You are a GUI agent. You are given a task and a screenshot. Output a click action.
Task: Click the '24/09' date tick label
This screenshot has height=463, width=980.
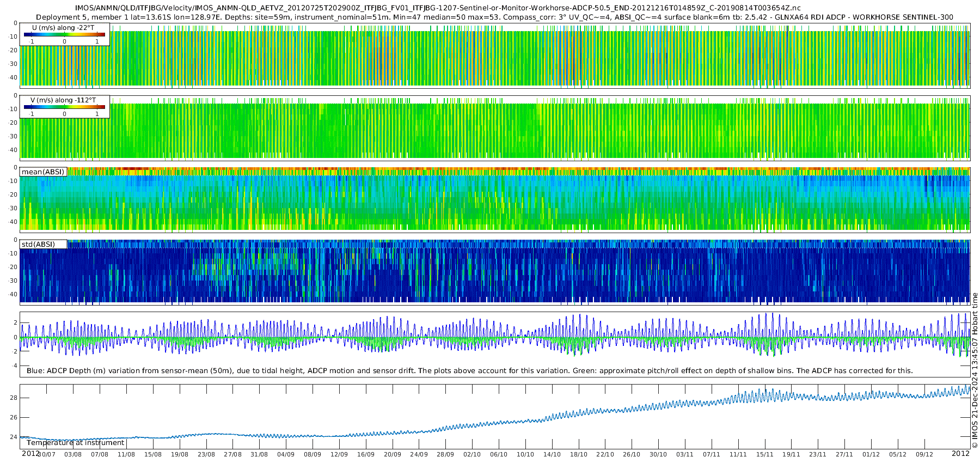pyautogui.click(x=419, y=454)
